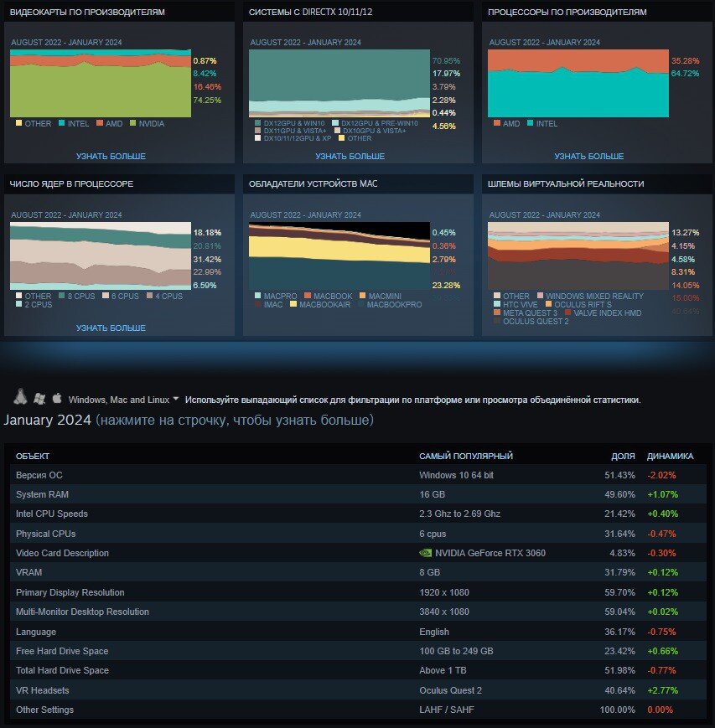Open the Windows, Mac and Linux dropdown
715x728 pixels.
click(x=123, y=400)
